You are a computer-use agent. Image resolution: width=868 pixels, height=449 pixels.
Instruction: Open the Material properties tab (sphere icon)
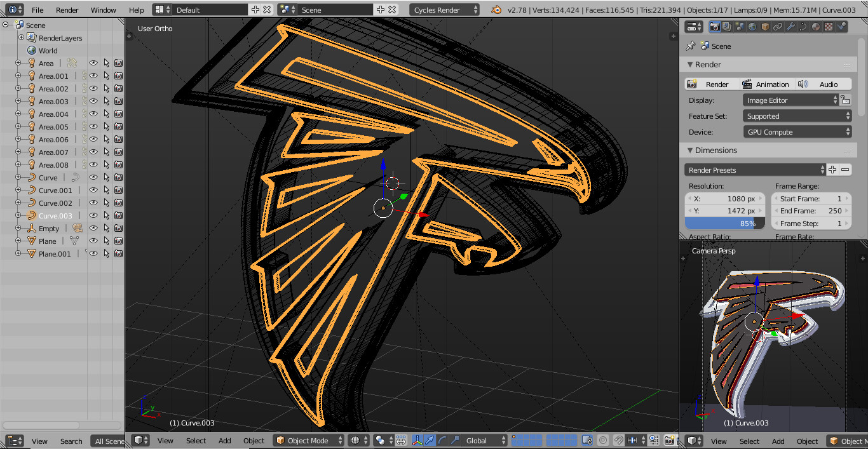click(x=816, y=27)
